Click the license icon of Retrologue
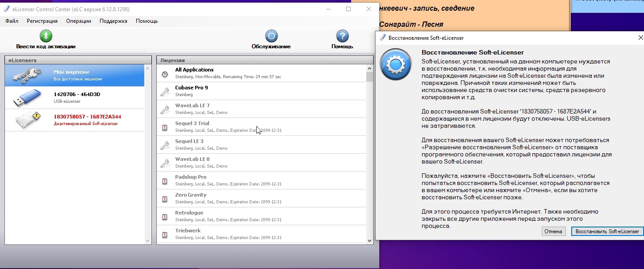Viewport: 644px width, 269px height. pyautogui.click(x=165, y=217)
